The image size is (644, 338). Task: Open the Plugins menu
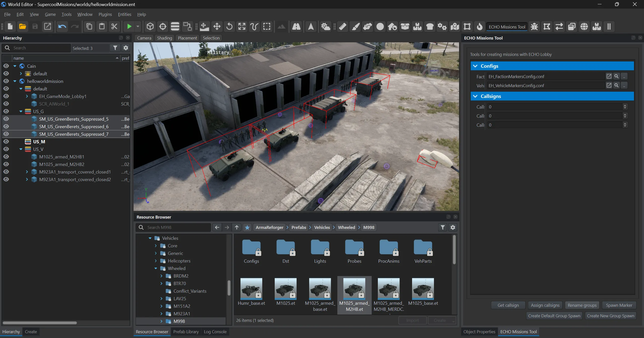[x=105, y=14]
